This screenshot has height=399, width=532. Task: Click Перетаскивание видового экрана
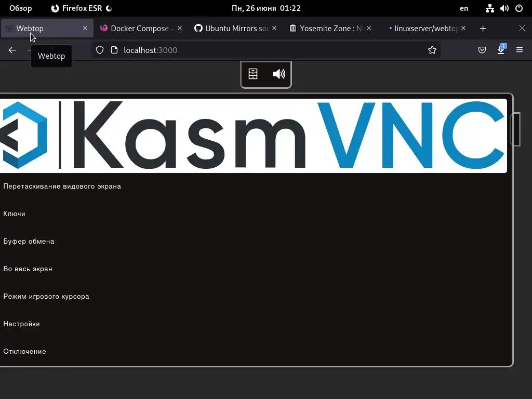click(62, 187)
